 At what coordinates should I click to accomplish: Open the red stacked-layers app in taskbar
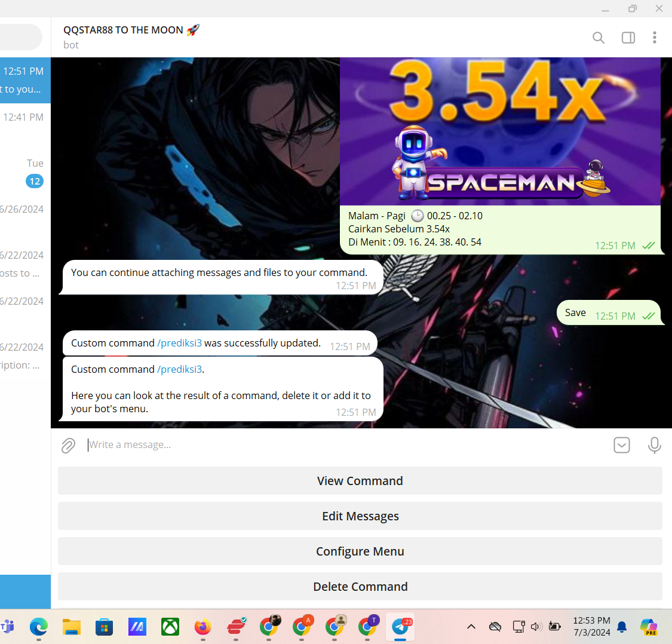236,627
